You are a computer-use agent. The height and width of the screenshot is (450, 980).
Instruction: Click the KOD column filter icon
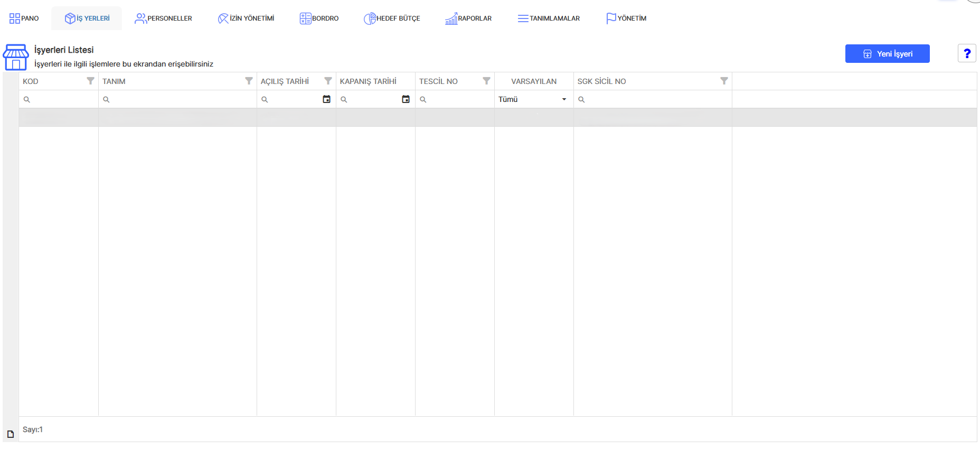90,81
